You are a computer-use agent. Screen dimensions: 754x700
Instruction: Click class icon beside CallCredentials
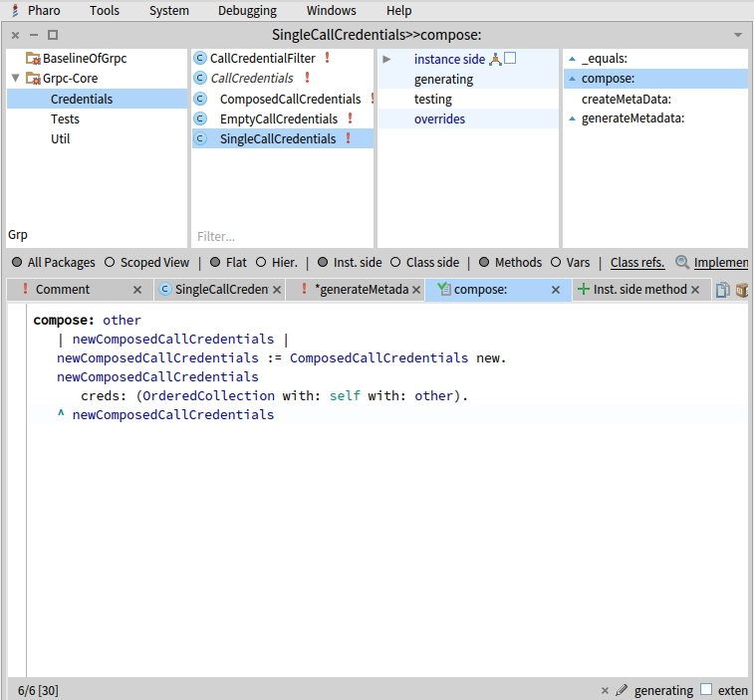pos(200,78)
